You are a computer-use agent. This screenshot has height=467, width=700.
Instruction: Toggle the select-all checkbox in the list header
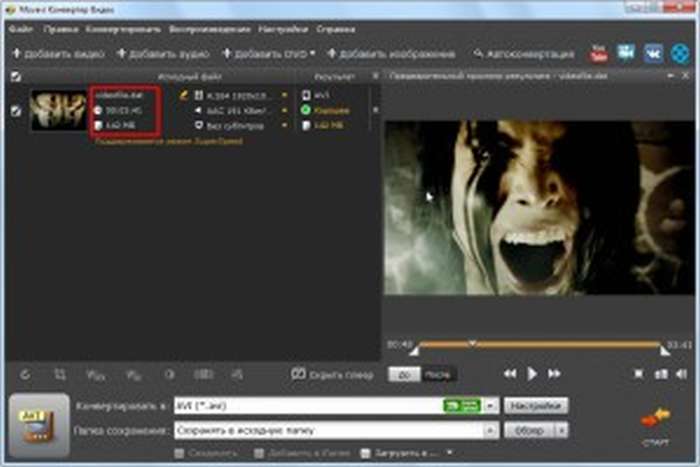(x=16, y=77)
